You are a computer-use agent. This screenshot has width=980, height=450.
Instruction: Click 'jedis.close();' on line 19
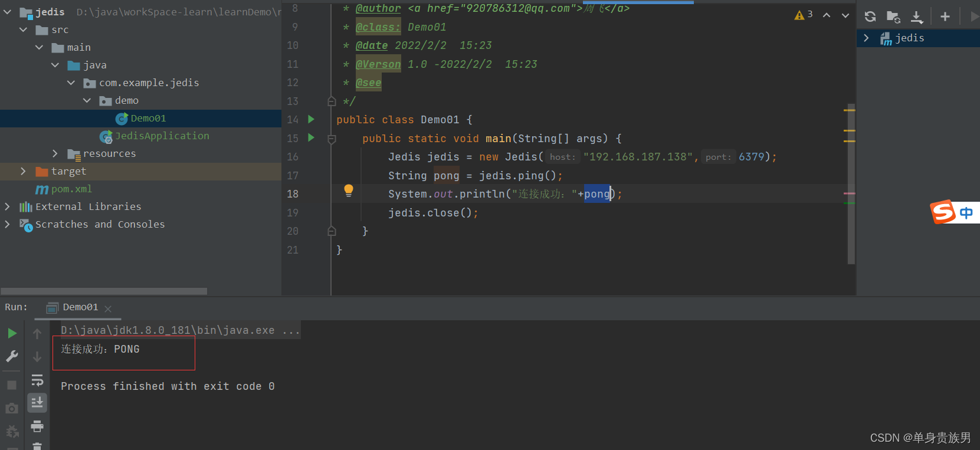click(433, 212)
